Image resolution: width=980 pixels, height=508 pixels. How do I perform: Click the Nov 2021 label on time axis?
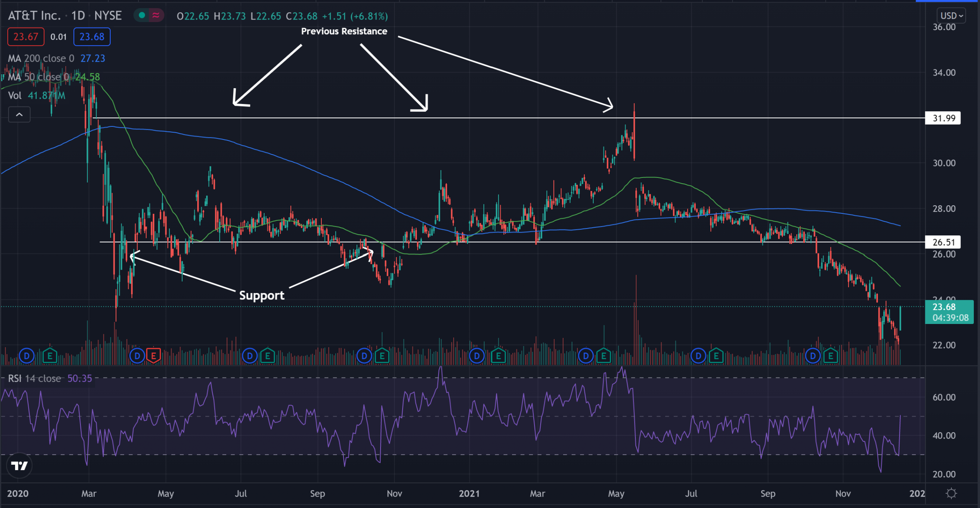click(843, 494)
